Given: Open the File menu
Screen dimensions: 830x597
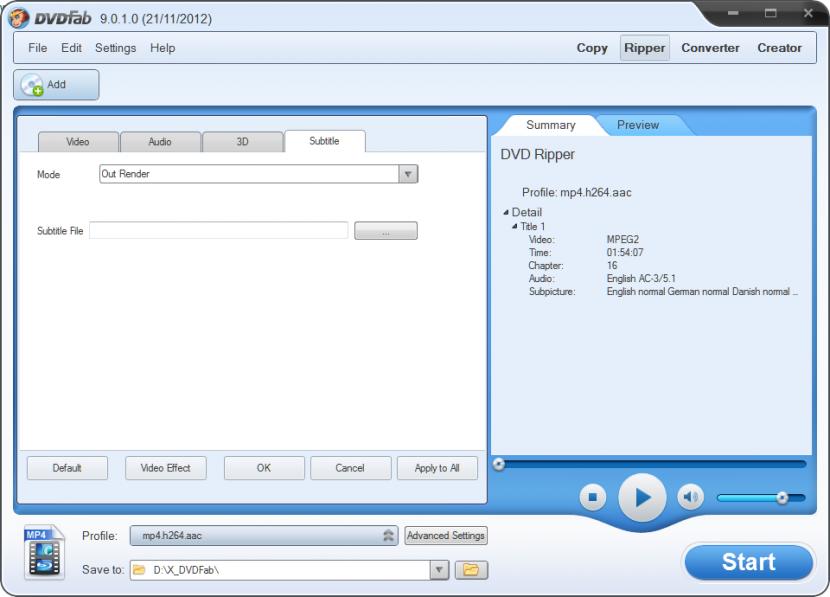Looking at the screenshot, I should (x=38, y=48).
